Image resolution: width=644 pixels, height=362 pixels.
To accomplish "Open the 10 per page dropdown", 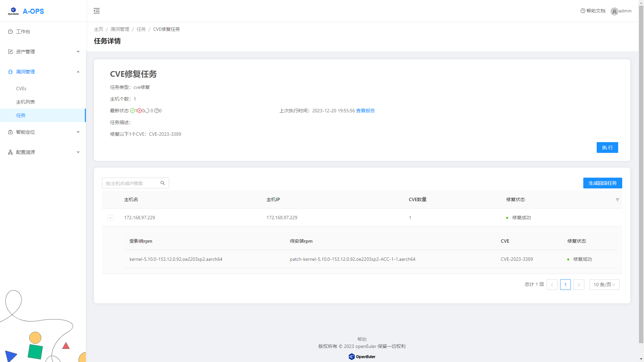I will click(604, 285).
